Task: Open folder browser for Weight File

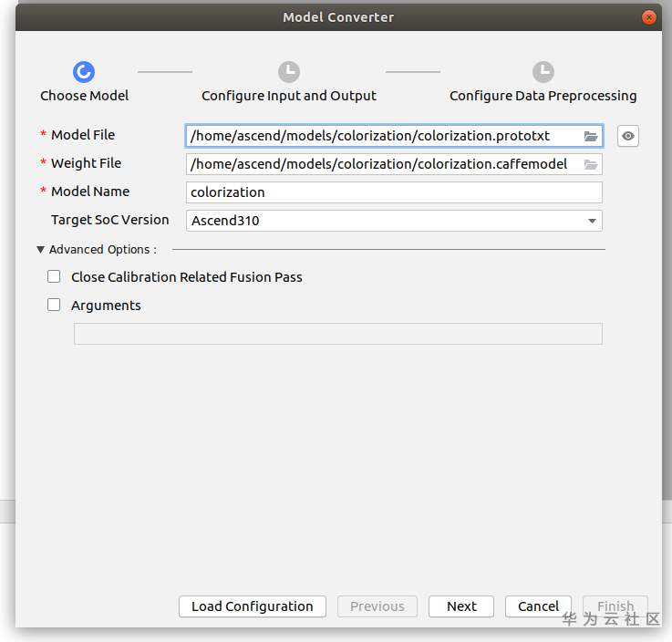Action: (591, 164)
